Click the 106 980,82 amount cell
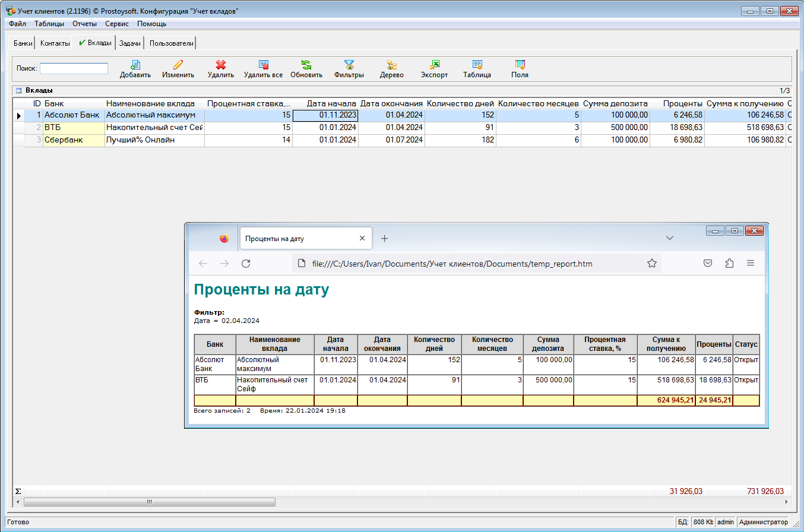 pos(745,140)
